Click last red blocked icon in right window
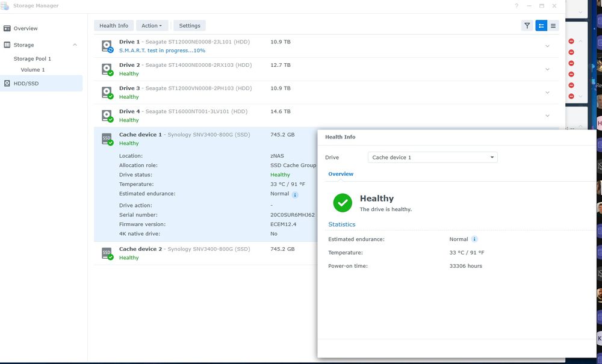 click(x=571, y=96)
